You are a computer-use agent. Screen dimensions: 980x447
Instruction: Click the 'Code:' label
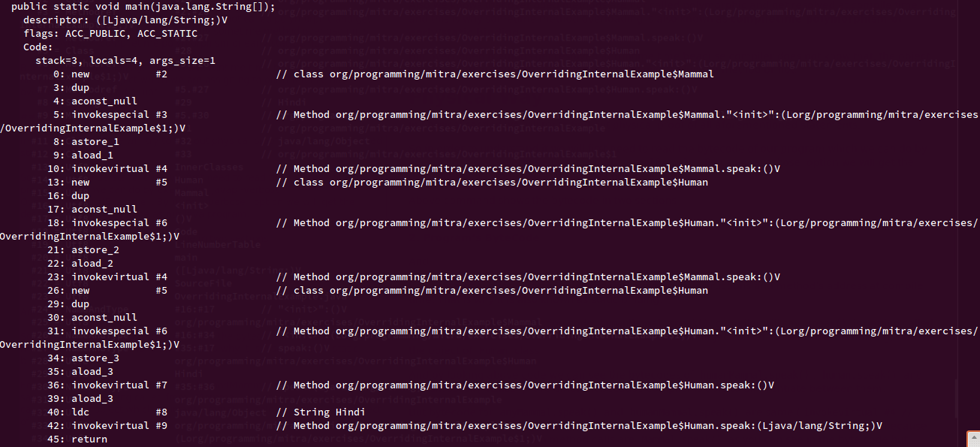point(38,47)
